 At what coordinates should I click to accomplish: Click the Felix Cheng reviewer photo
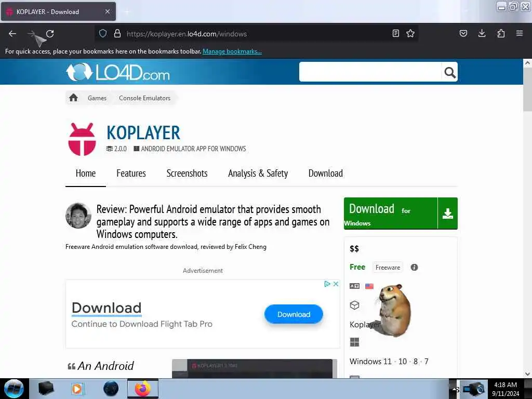[x=78, y=216]
